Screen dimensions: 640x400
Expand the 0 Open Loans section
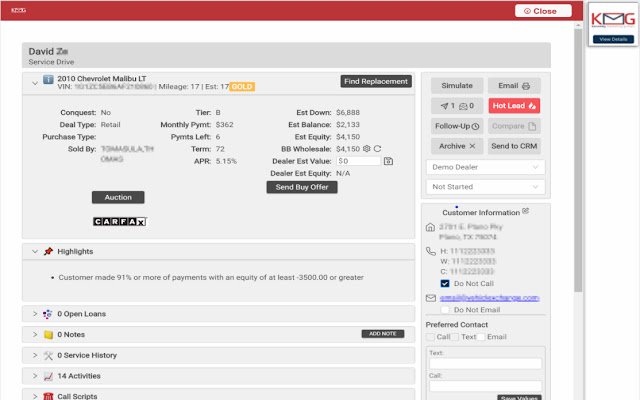pyautogui.click(x=35, y=314)
